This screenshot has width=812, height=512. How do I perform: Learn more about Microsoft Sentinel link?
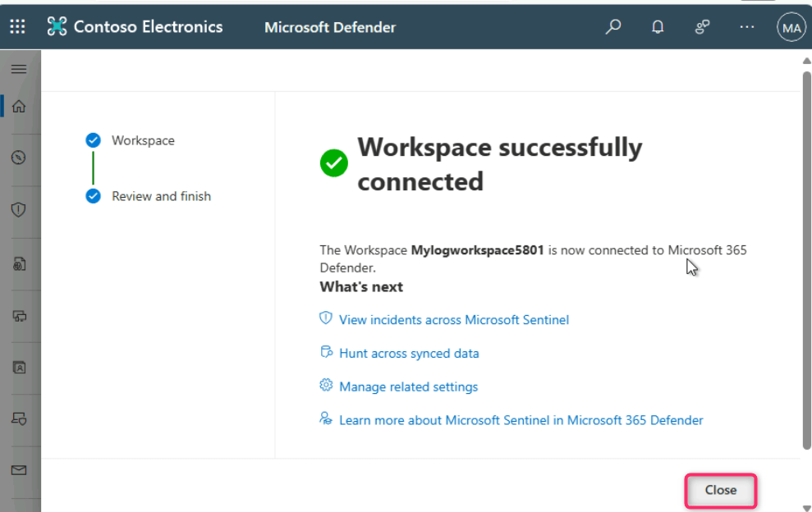tap(521, 420)
